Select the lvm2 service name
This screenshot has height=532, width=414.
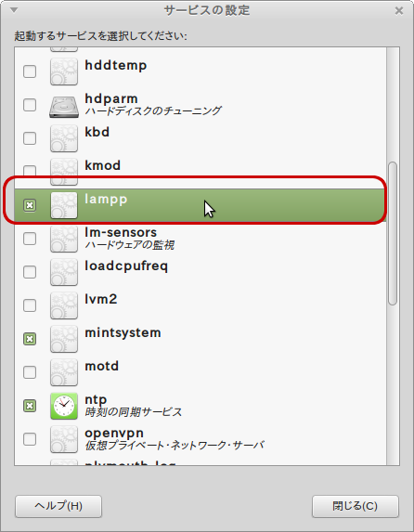tap(101, 299)
